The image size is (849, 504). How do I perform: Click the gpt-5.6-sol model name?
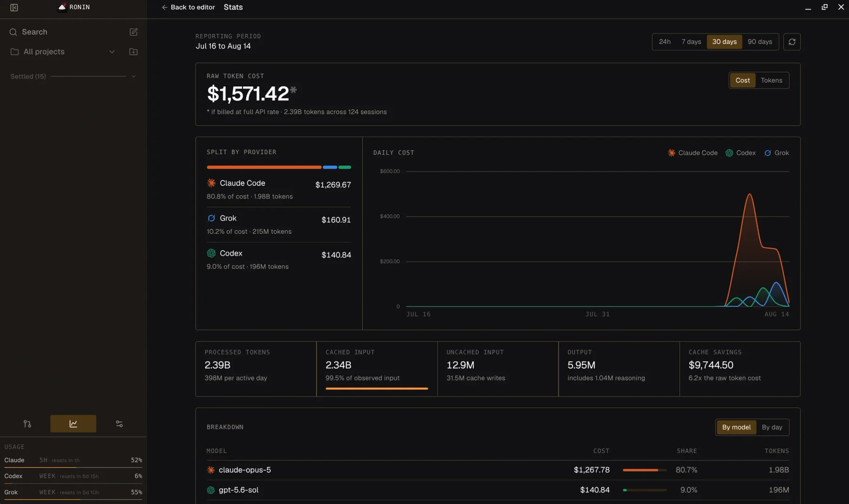[x=239, y=490]
